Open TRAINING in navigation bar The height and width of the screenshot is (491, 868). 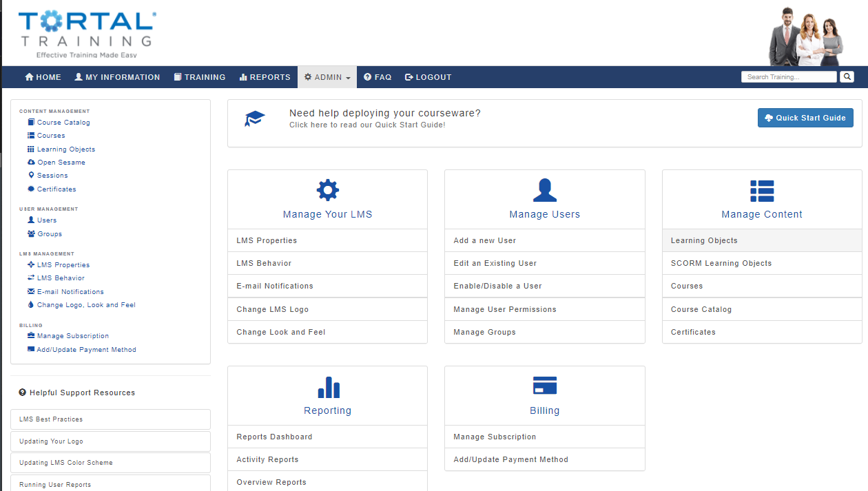(x=200, y=77)
